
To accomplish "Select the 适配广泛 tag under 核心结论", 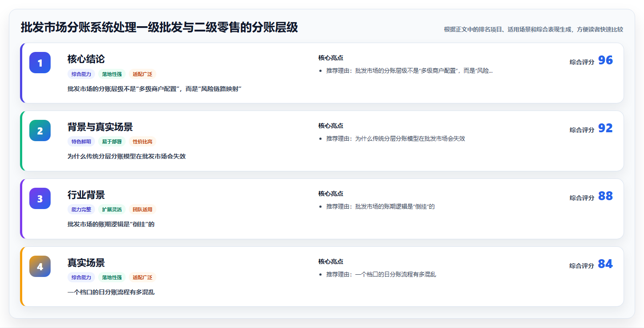I will click(x=143, y=74).
